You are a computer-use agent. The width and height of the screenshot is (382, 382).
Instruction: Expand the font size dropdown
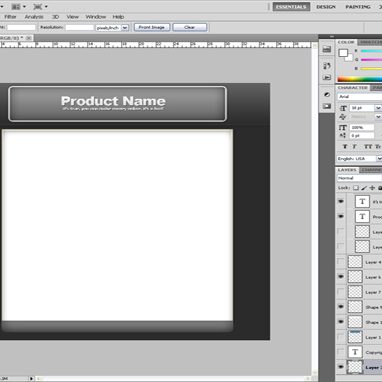[x=378, y=108]
